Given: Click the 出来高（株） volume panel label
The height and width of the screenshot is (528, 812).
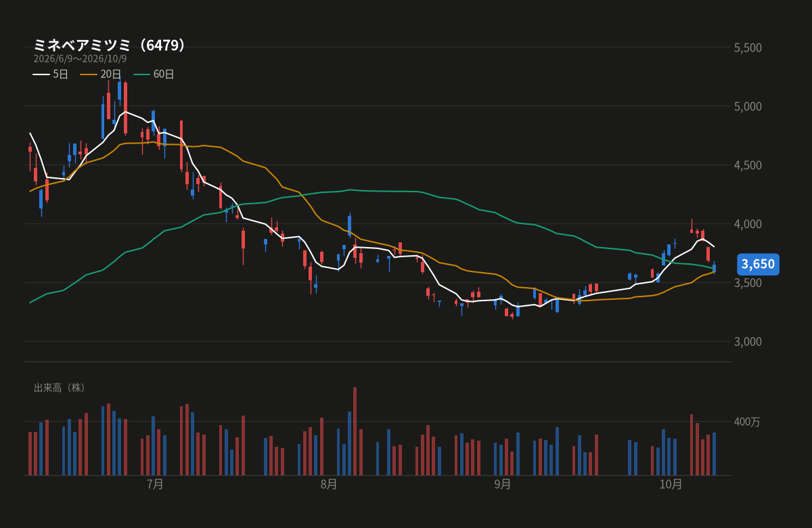Looking at the screenshot, I should click(61, 388).
